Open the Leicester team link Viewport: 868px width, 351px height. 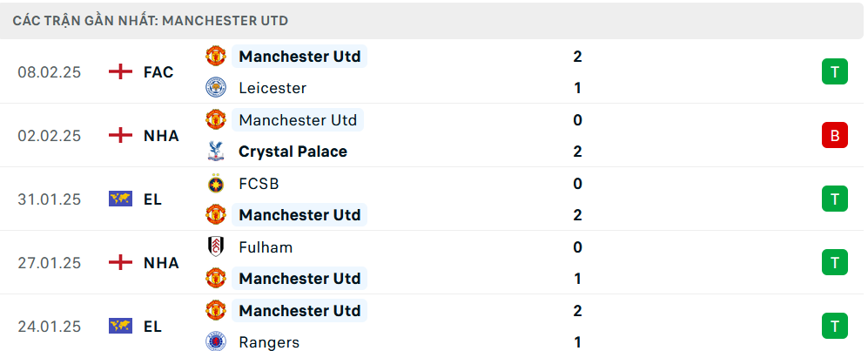click(x=273, y=88)
